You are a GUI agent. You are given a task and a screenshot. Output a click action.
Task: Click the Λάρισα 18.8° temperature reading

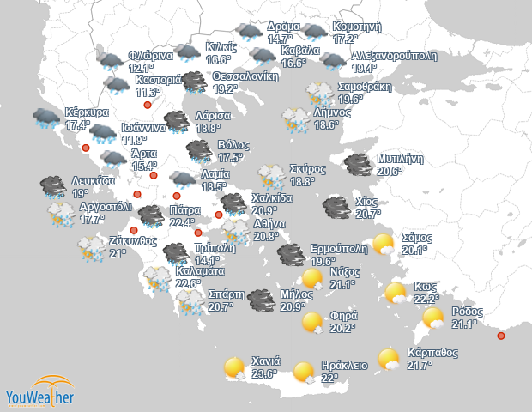point(208,128)
